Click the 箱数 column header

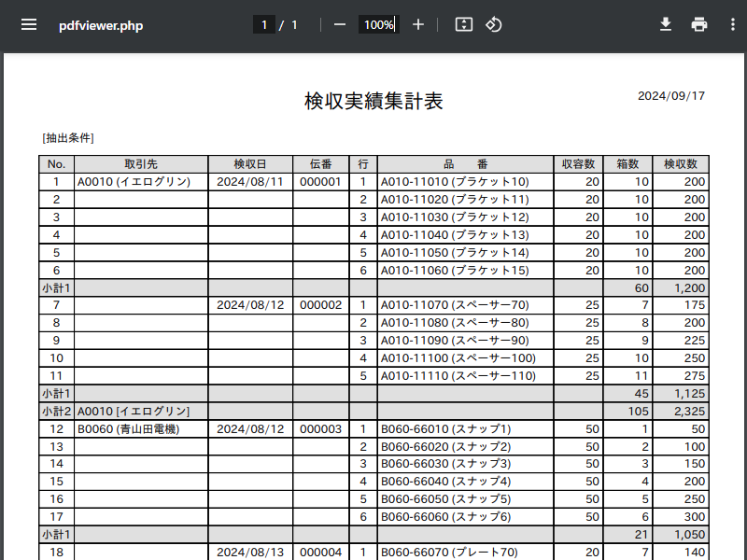pos(627,164)
